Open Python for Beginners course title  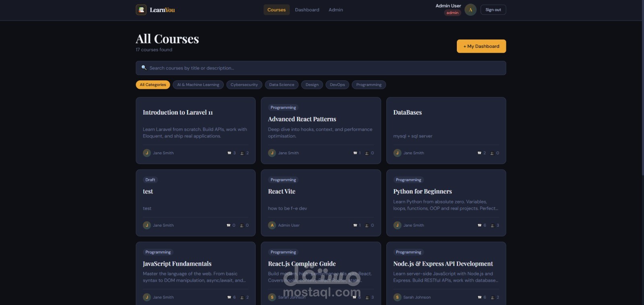tap(423, 191)
